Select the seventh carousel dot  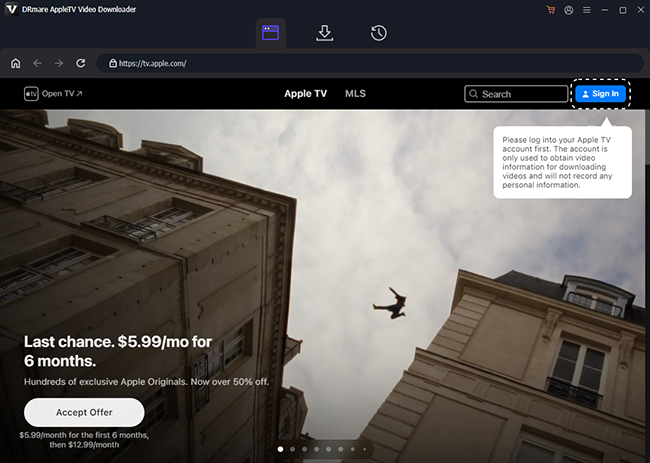tap(353, 449)
